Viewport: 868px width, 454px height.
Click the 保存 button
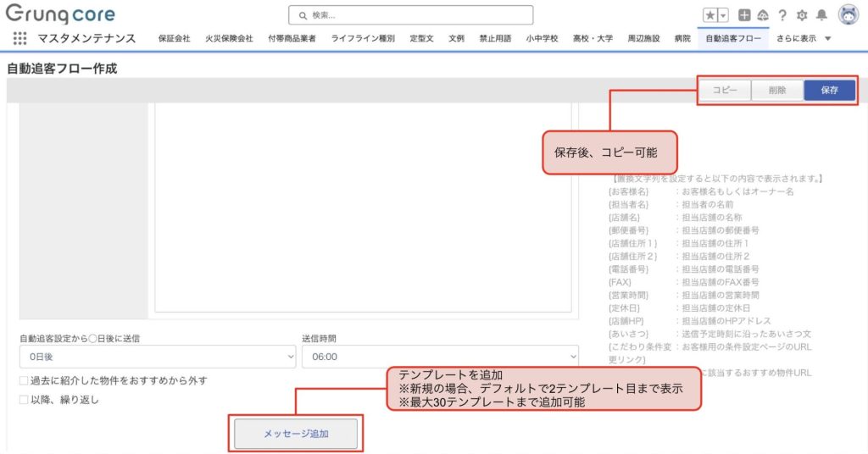[x=829, y=91]
